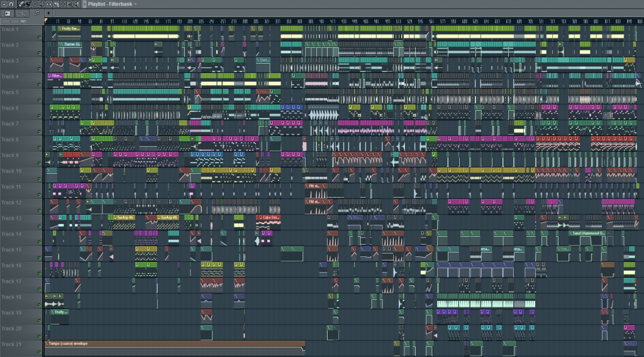This screenshot has width=644, height=357.
Task: Jump to bar 17 on the ruler
Action: click(x=57, y=21)
